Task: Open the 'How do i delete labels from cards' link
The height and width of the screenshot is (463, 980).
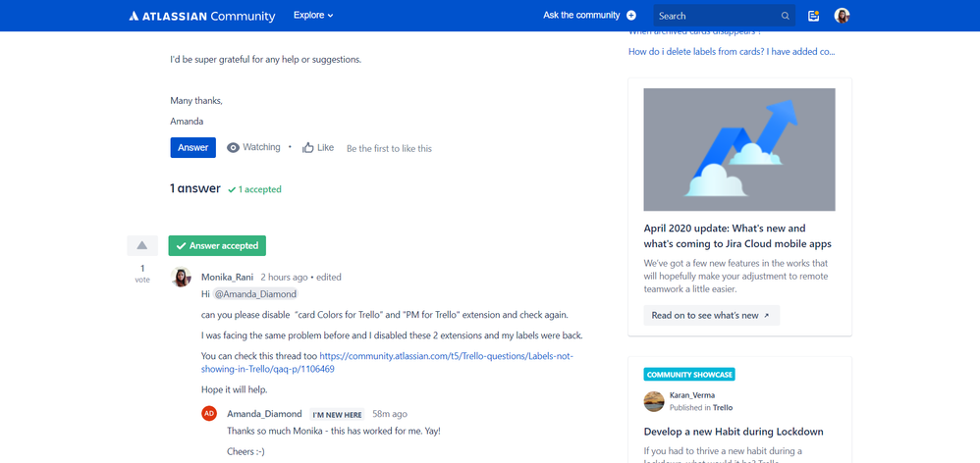Action: (732, 52)
